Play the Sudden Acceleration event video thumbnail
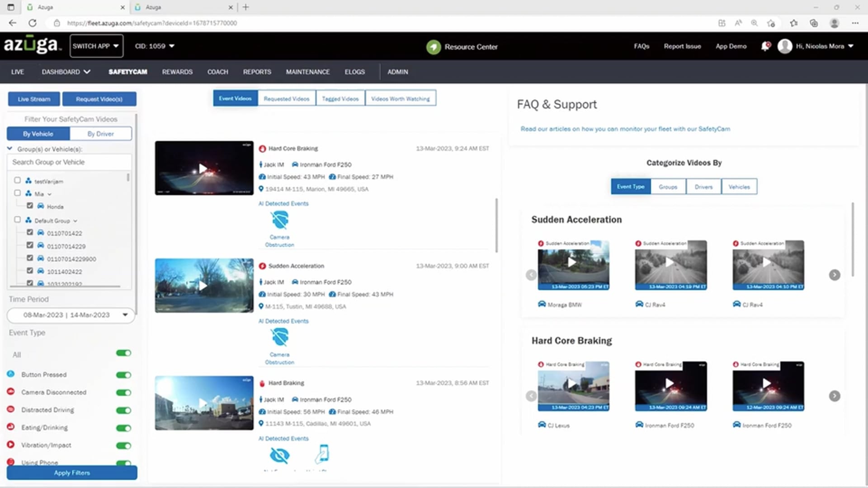 click(204, 286)
